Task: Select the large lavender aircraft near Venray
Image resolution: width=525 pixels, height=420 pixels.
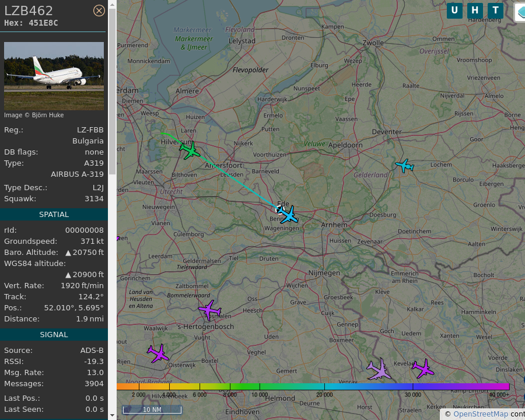Action: coord(379,370)
